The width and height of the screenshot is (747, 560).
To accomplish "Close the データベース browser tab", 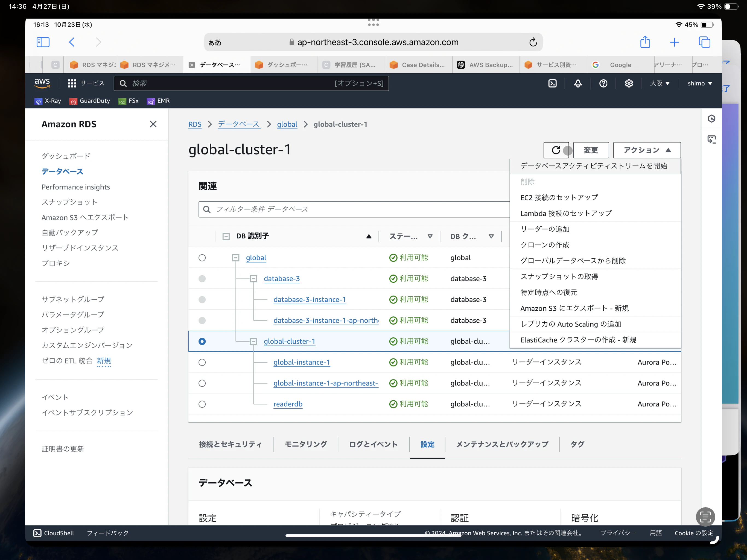I will [x=191, y=65].
